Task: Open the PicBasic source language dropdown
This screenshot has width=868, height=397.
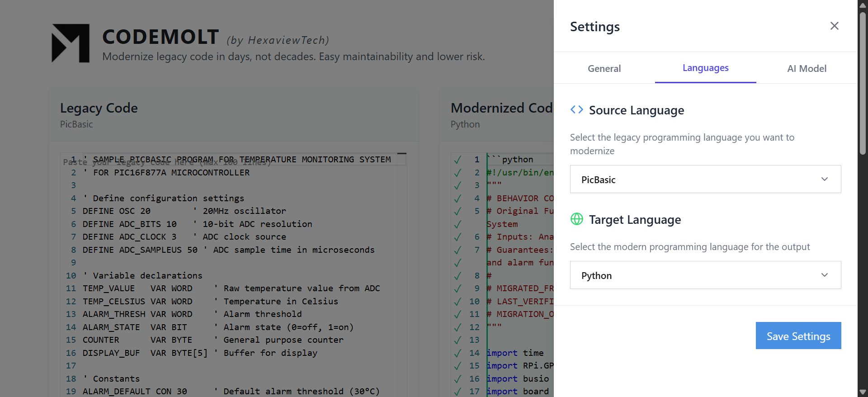Action: [x=705, y=180]
